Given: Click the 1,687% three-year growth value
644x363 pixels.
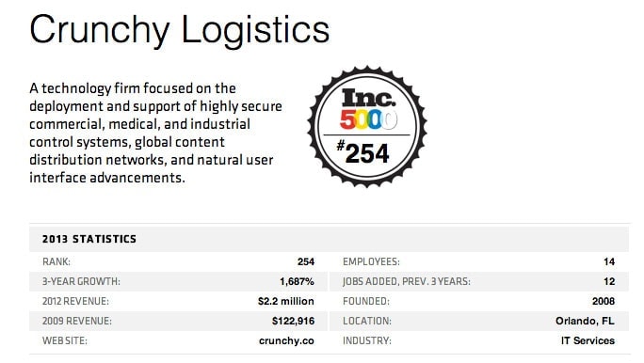Looking at the screenshot, I should (297, 281).
